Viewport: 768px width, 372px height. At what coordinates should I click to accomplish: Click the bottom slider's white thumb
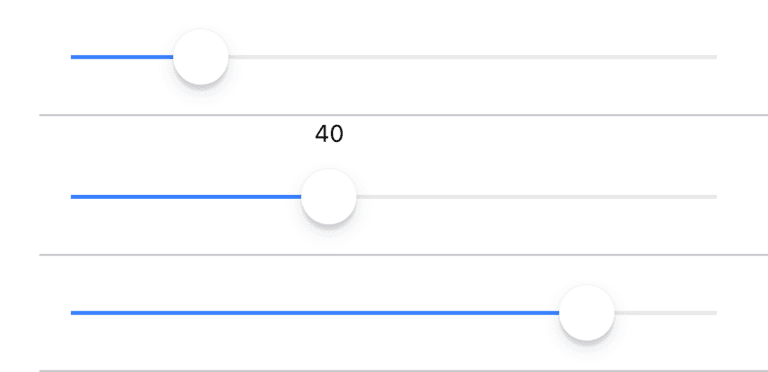pos(587,312)
